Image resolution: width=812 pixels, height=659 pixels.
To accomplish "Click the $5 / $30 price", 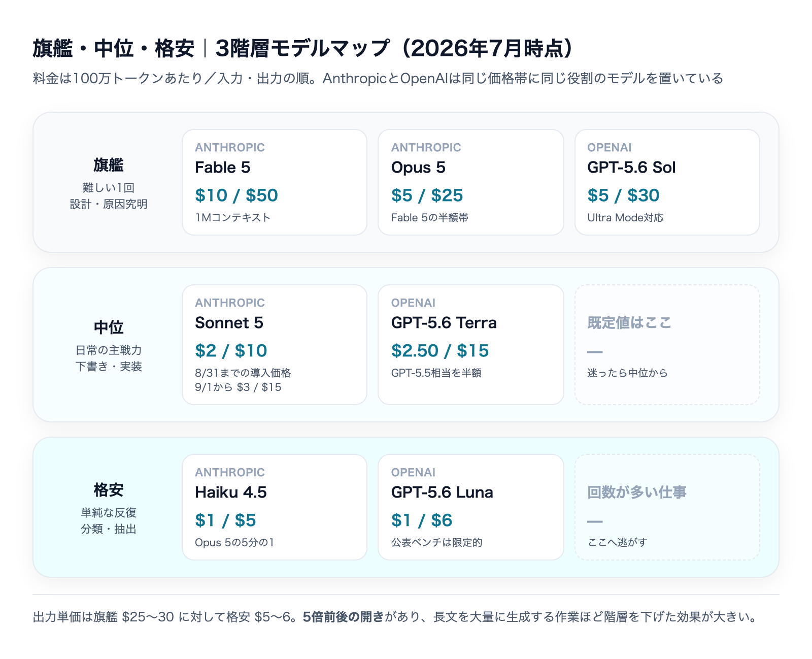I will 623,195.
